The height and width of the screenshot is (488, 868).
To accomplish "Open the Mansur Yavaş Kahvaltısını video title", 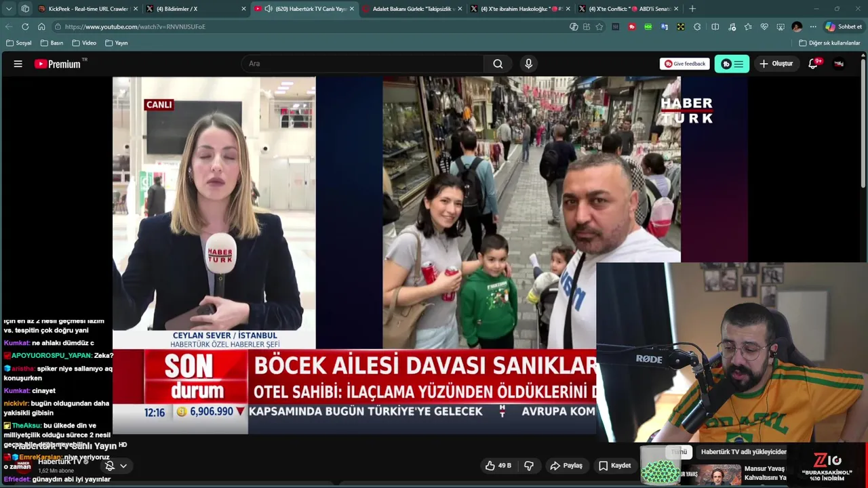I will tap(765, 473).
